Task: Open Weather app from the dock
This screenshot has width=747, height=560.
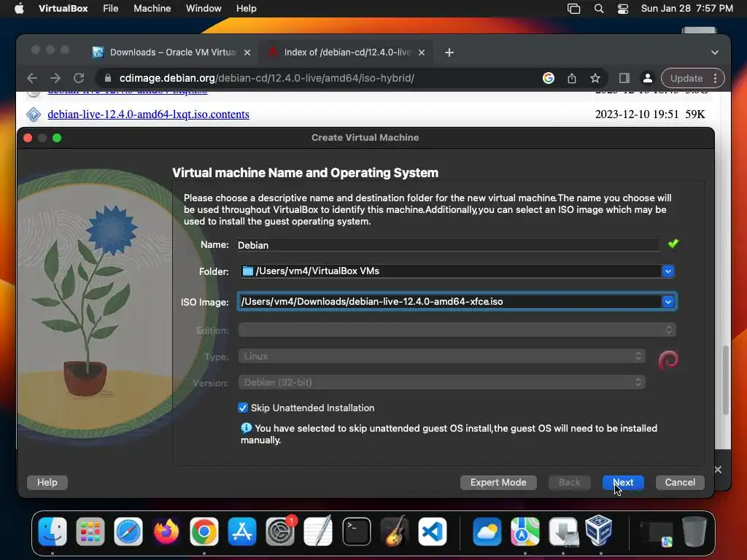Action: click(487, 531)
